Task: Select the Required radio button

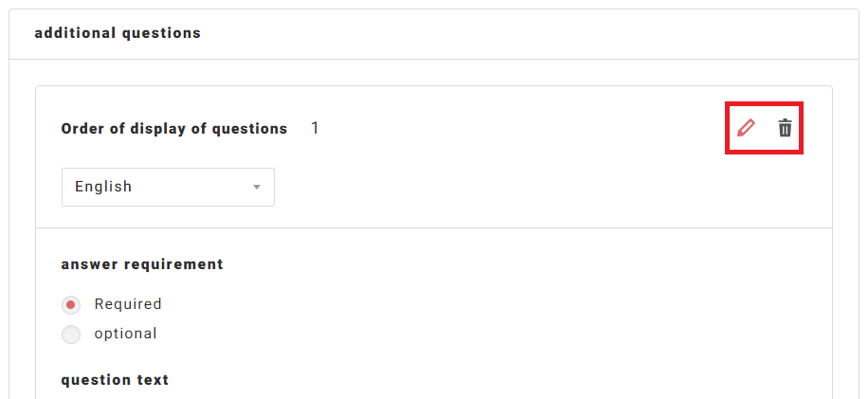Action: click(71, 305)
